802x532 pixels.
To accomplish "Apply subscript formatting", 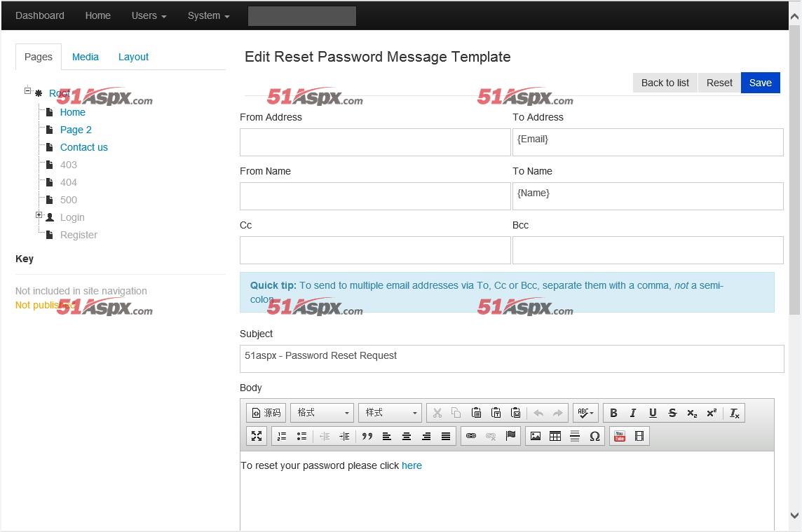I will point(692,413).
